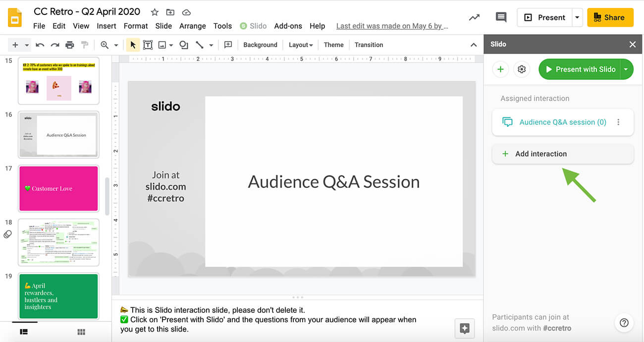Click the yellow Share button
The image size is (644, 342).
click(610, 17)
